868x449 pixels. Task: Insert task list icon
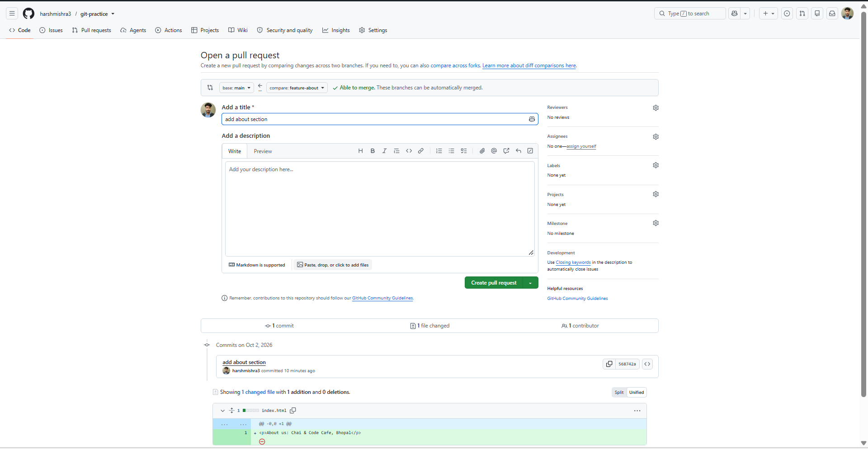pyautogui.click(x=463, y=151)
